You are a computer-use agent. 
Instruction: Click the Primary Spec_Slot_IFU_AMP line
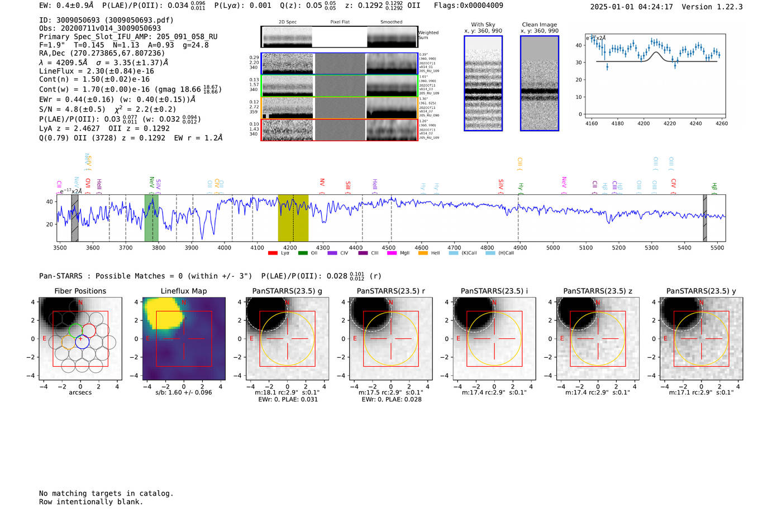pyautogui.click(x=128, y=36)
